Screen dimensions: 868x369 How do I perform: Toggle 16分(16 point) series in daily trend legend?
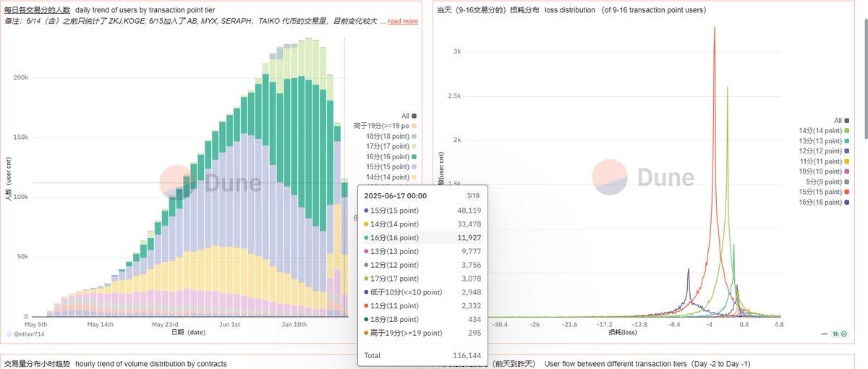tap(391, 156)
